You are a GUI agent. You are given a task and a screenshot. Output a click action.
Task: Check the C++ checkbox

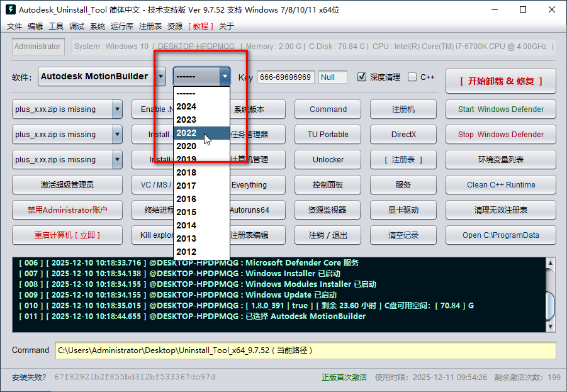pyautogui.click(x=412, y=77)
